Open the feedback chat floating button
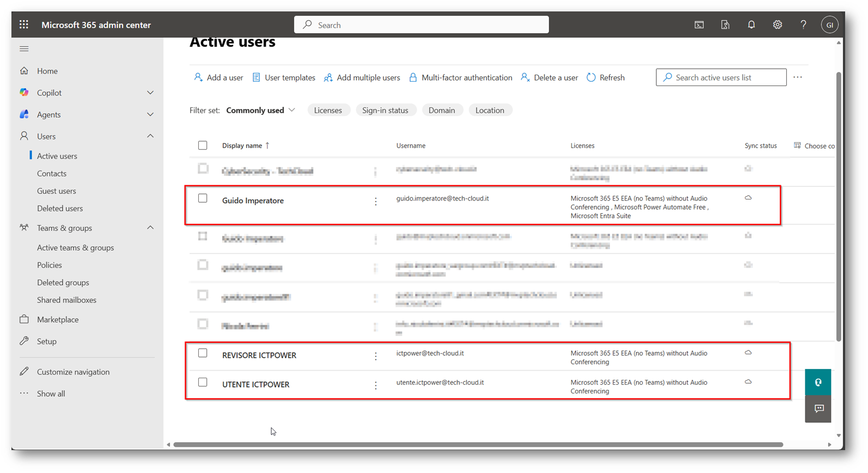The height and width of the screenshot is (473, 868). click(x=818, y=409)
